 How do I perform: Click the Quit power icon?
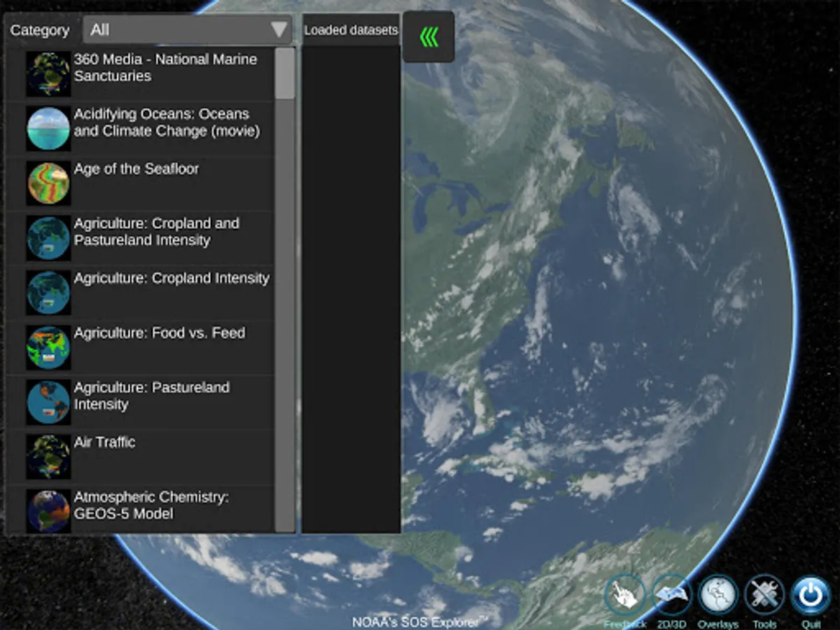(x=811, y=596)
